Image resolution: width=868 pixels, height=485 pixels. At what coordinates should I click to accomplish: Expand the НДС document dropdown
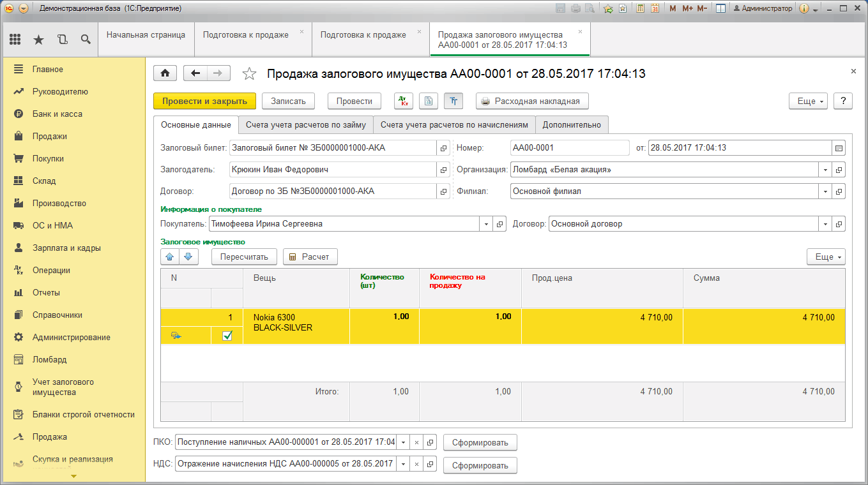[x=403, y=465]
